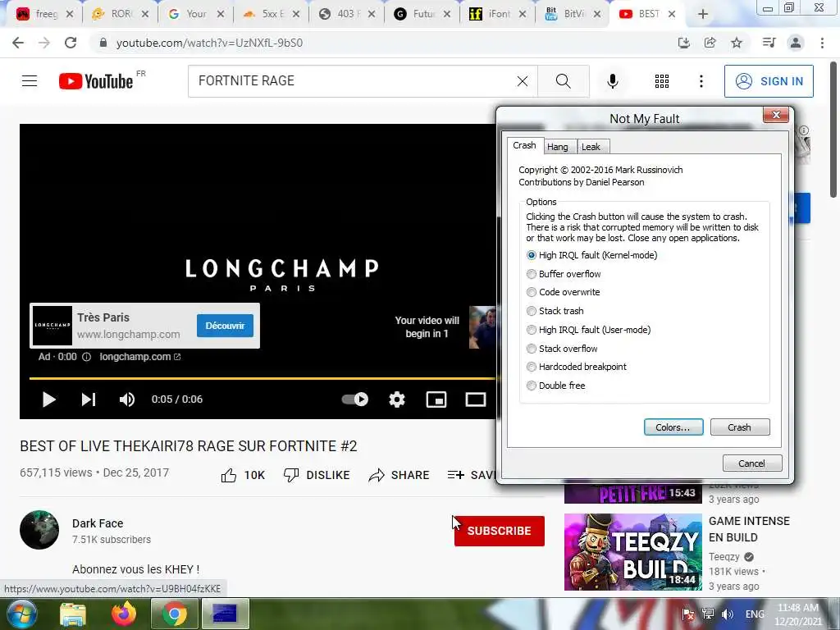Enable the miniplayer mode
The height and width of the screenshot is (630, 840).
click(x=436, y=399)
